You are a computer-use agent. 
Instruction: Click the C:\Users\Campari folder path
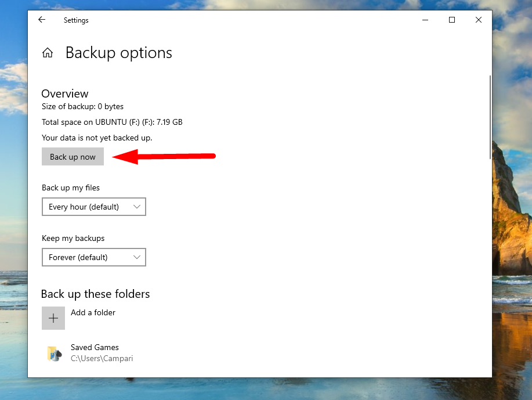pyautogui.click(x=102, y=358)
